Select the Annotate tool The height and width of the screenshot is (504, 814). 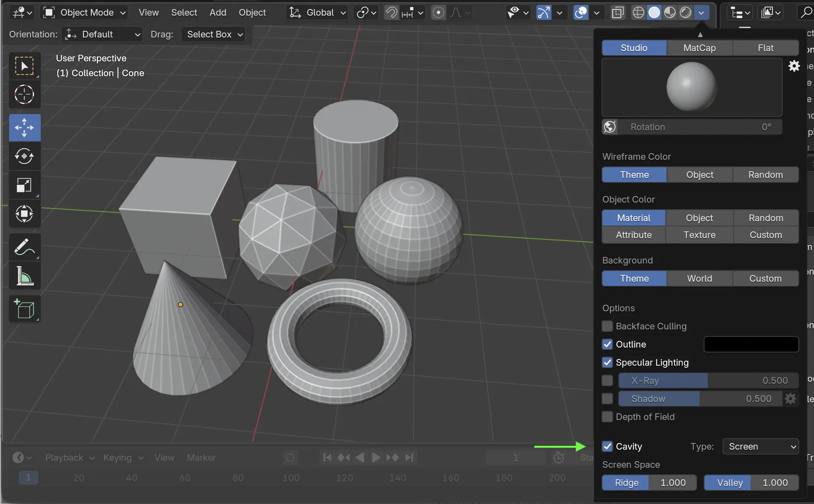coord(24,247)
